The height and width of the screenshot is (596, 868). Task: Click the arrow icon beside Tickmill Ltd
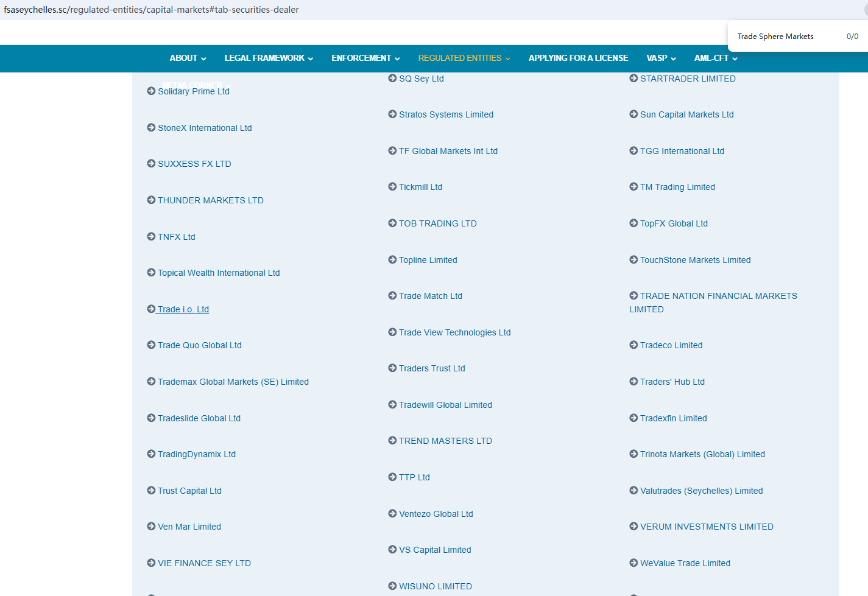(392, 186)
